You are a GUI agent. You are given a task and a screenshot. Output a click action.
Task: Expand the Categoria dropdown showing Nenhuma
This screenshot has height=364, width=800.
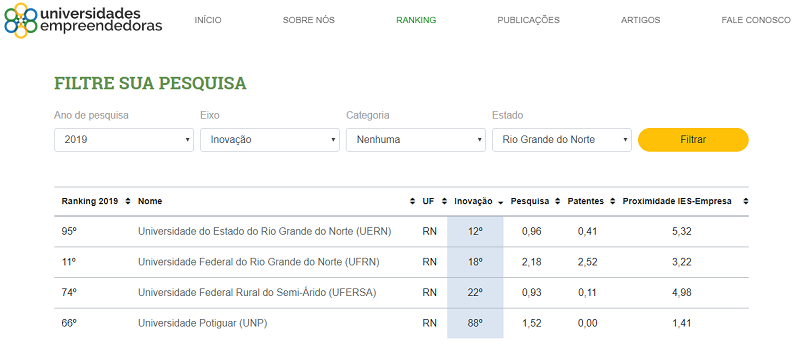click(416, 139)
